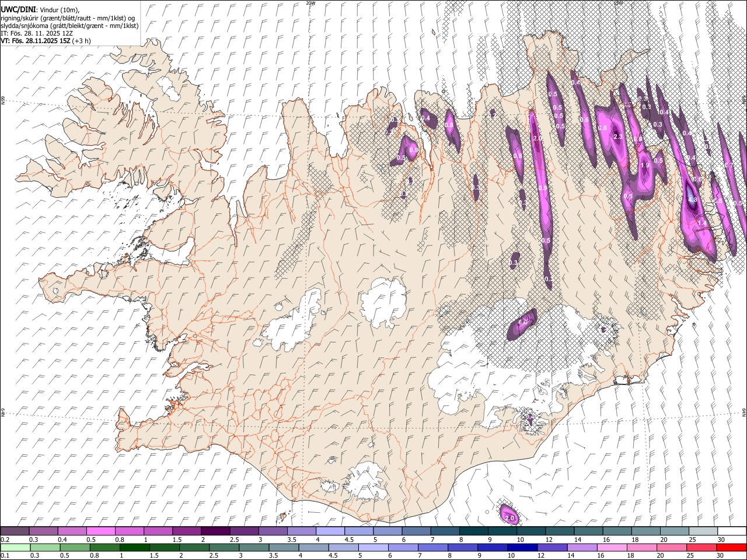Click the valid time "VT: Fös. 28.11.2025 15Z (+3 h)"
The height and width of the screenshot is (560, 747).
[x=46, y=41]
